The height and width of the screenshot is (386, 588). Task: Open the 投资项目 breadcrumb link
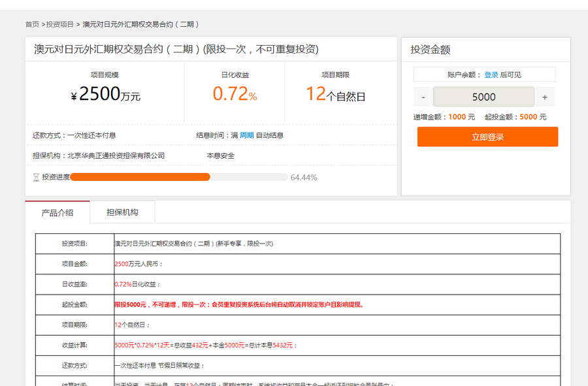(x=59, y=23)
